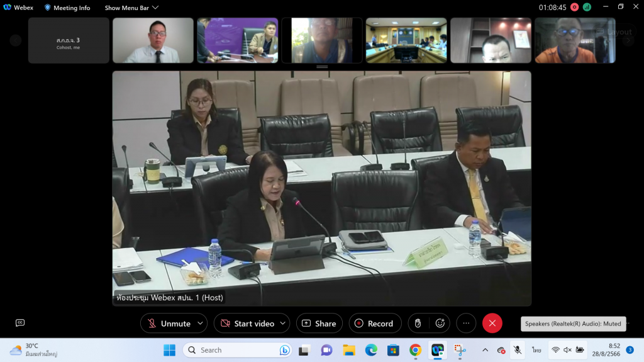The width and height of the screenshot is (644, 362).
Task: Open the emoji reactions icon
Action: [x=440, y=324]
